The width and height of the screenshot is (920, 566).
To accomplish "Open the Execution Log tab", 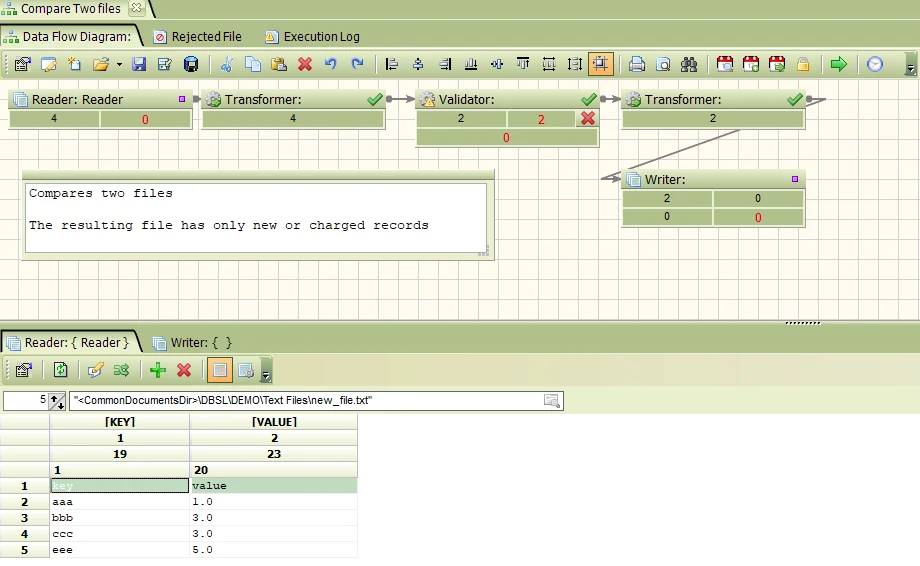I will pos(313,36).
